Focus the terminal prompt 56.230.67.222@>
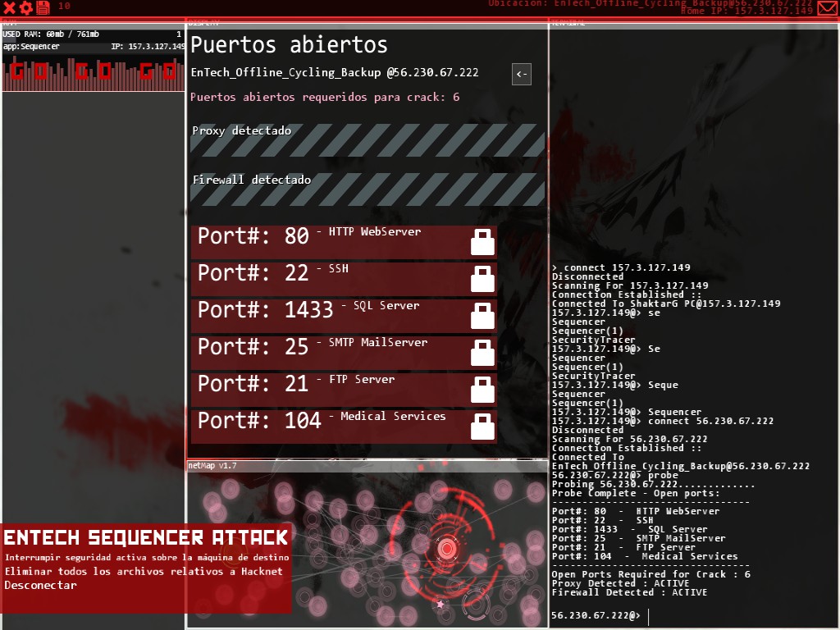The width and height of the screenshot is (840, 630). pyautogui.click(x=596, y=615)
